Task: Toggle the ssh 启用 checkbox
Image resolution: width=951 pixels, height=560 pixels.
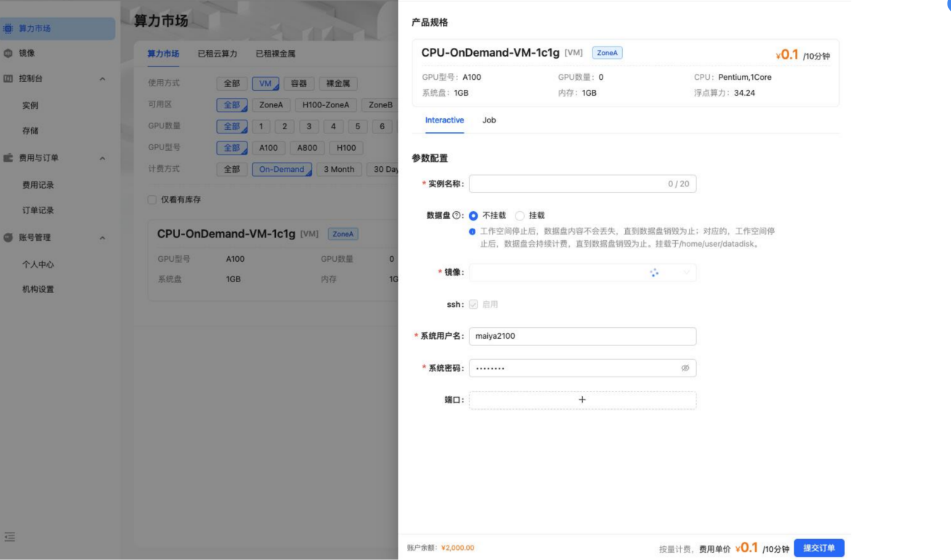Action: click(x=474, y=305)
